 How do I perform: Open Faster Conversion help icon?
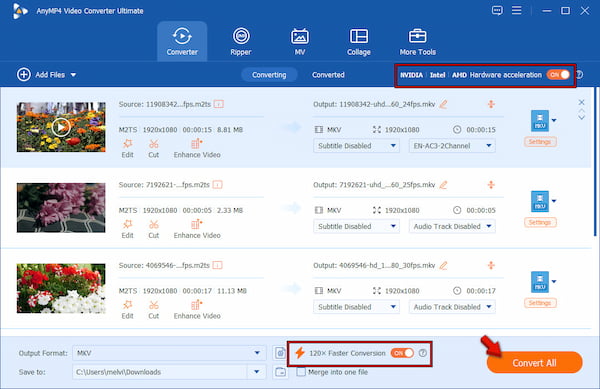(422, 353)
